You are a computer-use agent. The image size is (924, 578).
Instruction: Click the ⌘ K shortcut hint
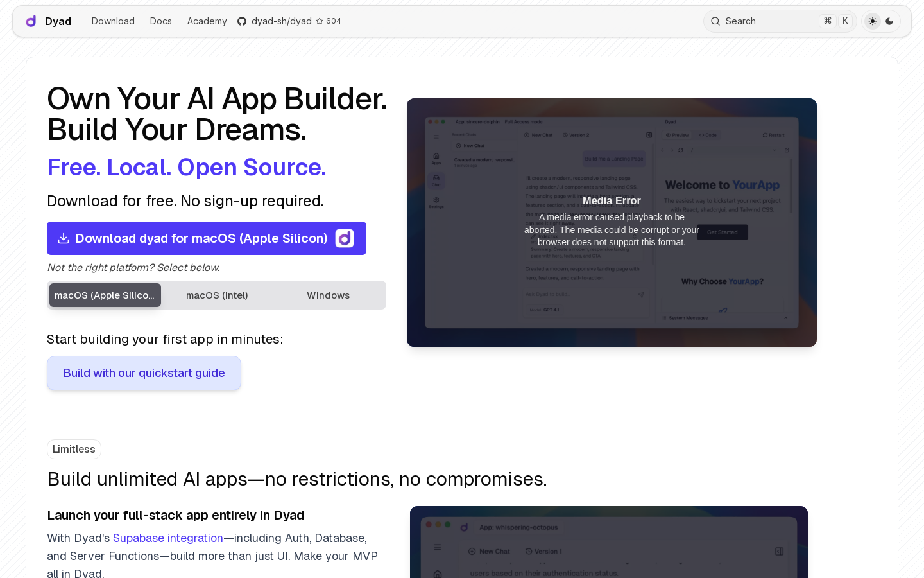click(x=835, y=21)
